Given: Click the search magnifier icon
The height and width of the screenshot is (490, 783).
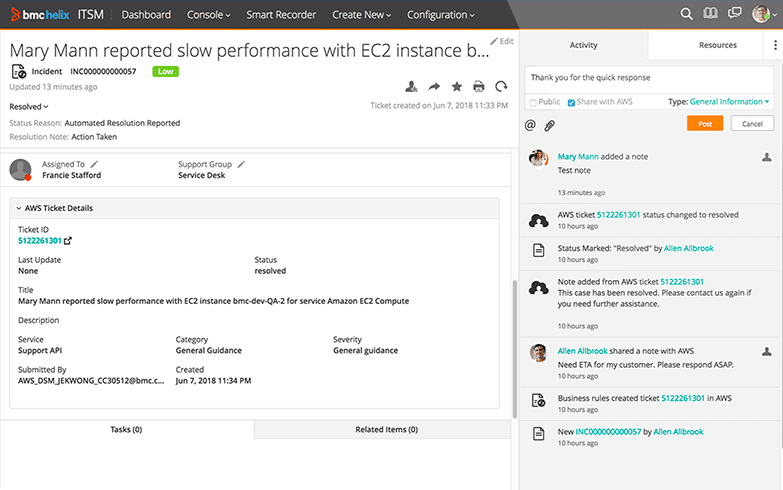Looking at the screenshot, I should tap(686, 14).
